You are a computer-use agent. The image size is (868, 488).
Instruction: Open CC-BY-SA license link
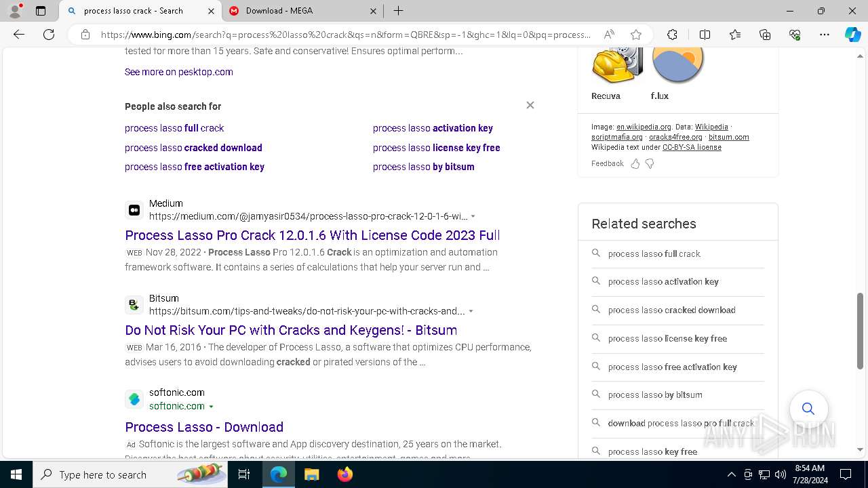point(692,147)
